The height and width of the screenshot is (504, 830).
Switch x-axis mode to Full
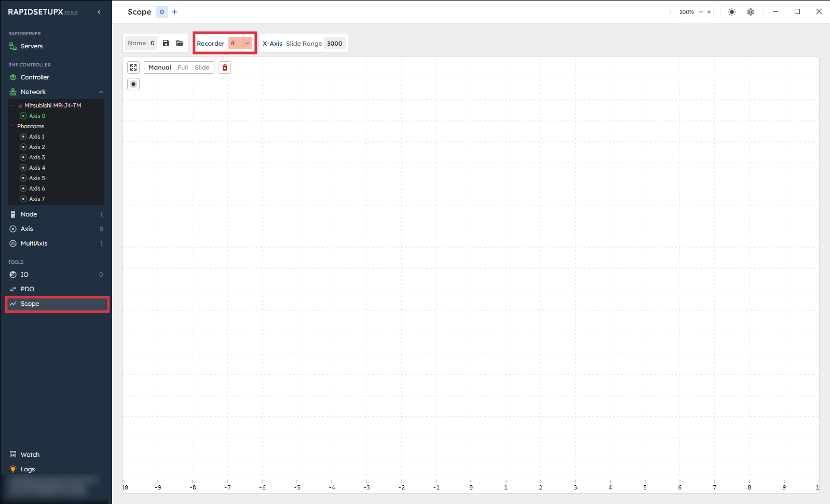(183, 67)
